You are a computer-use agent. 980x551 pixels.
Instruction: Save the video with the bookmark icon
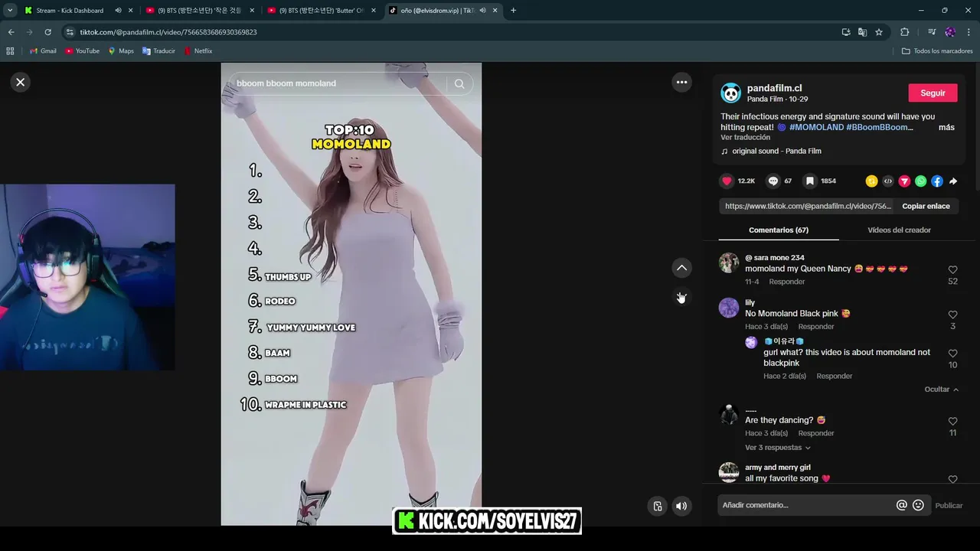tap(809, 181)
